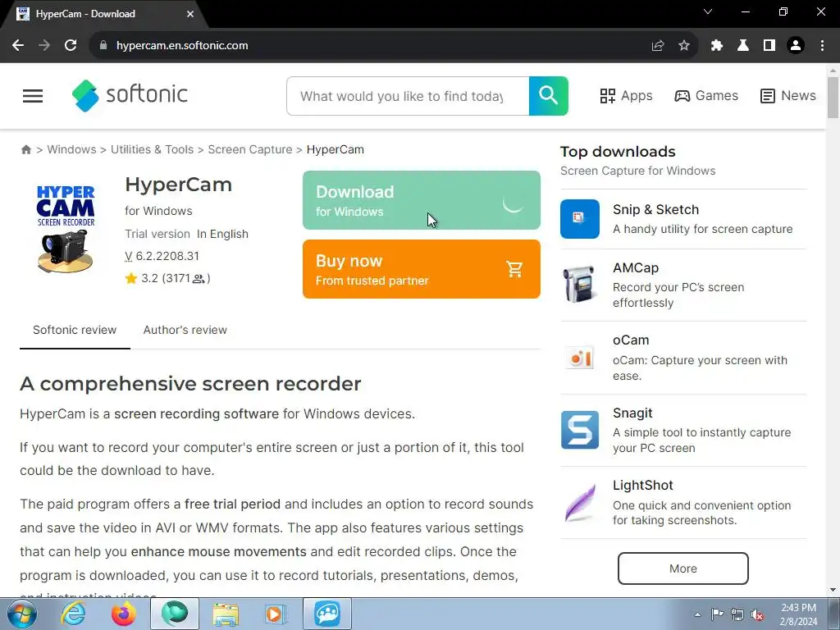
Task: Click the HyperCam screen recorder logo
Action: point(66,229)
